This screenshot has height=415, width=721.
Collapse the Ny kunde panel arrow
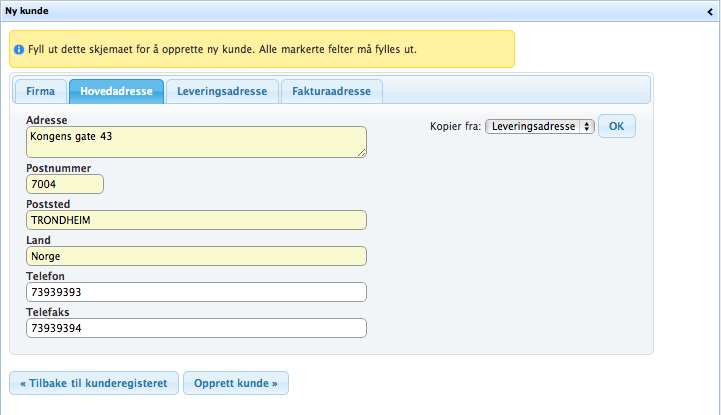711,10
